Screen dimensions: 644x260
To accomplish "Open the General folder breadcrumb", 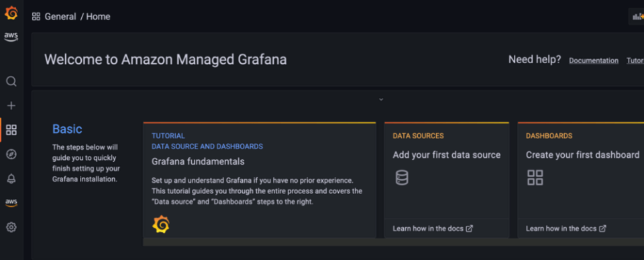I will pos(60,16).
